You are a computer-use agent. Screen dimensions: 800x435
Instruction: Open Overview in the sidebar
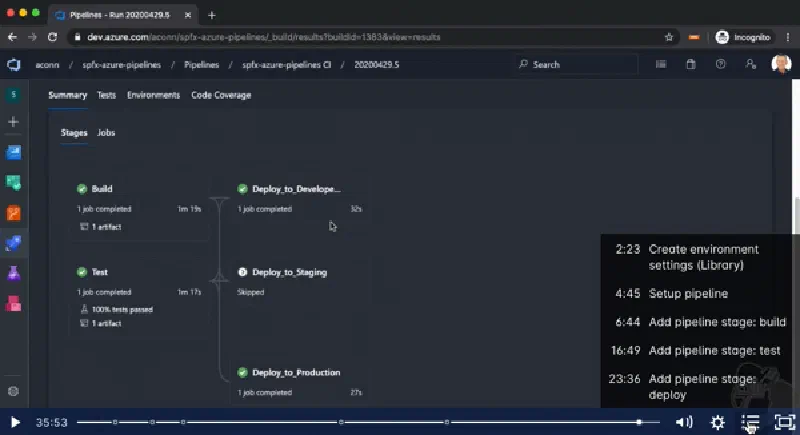pos(14,152)
